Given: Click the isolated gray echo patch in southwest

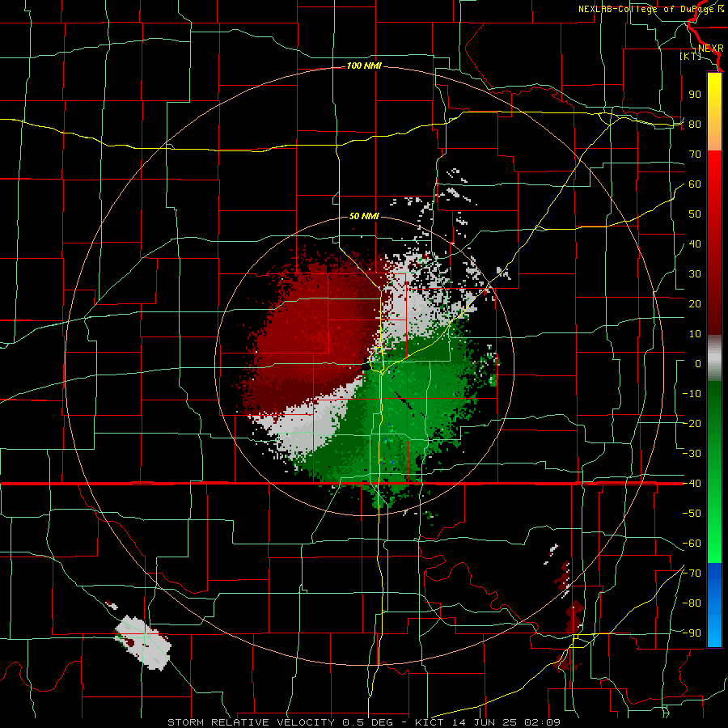Looking at the screenshot, I should 143,643.
